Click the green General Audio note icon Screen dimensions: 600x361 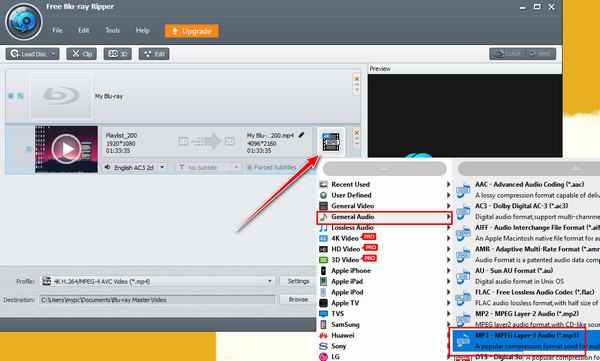click(x=323, y=217)
